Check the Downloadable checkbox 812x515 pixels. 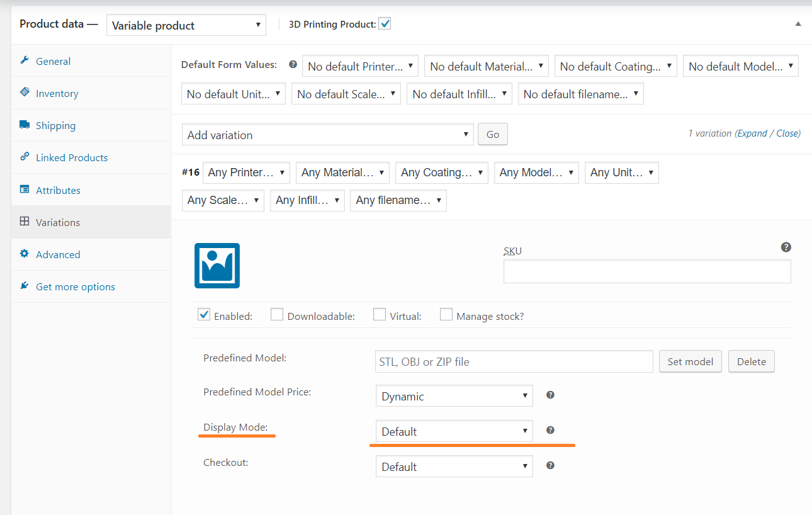point(277,314)
